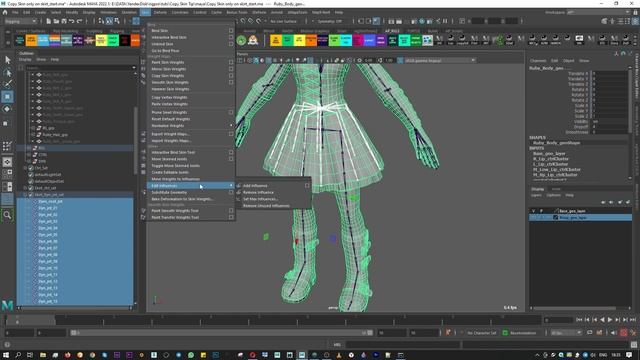Open Mirror Skin Weights option box

[x=231, y=69]
